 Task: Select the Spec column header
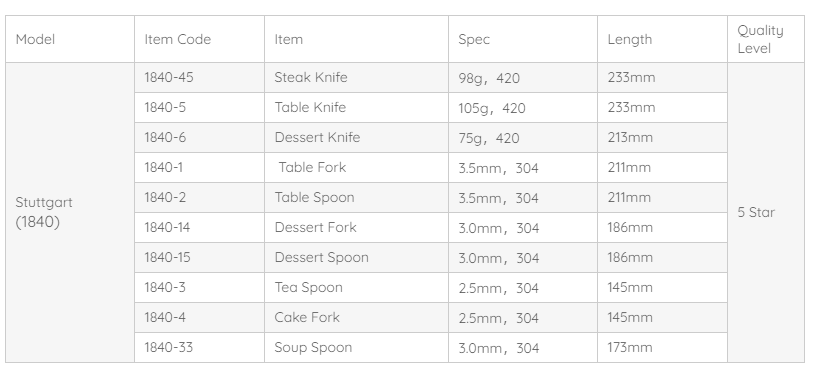[x=522, y=39]
